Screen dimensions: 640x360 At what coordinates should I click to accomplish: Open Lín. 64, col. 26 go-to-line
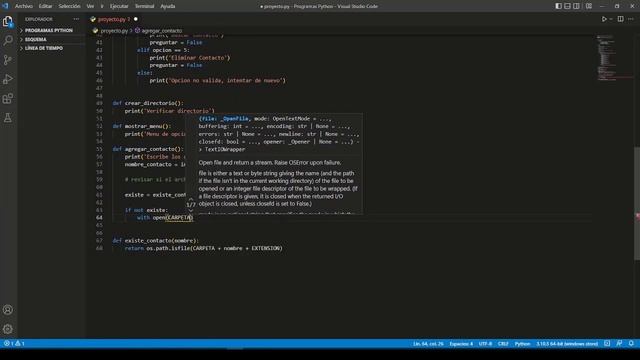(428, 344)
